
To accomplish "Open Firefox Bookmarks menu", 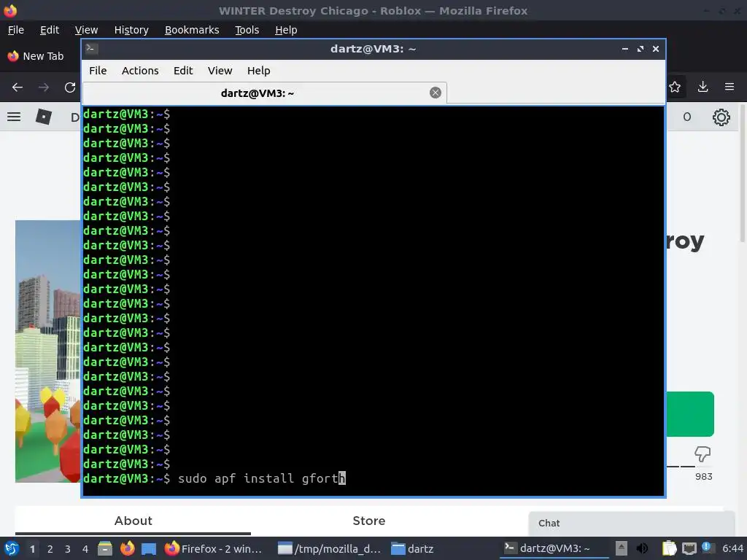I will pos(192,30).
